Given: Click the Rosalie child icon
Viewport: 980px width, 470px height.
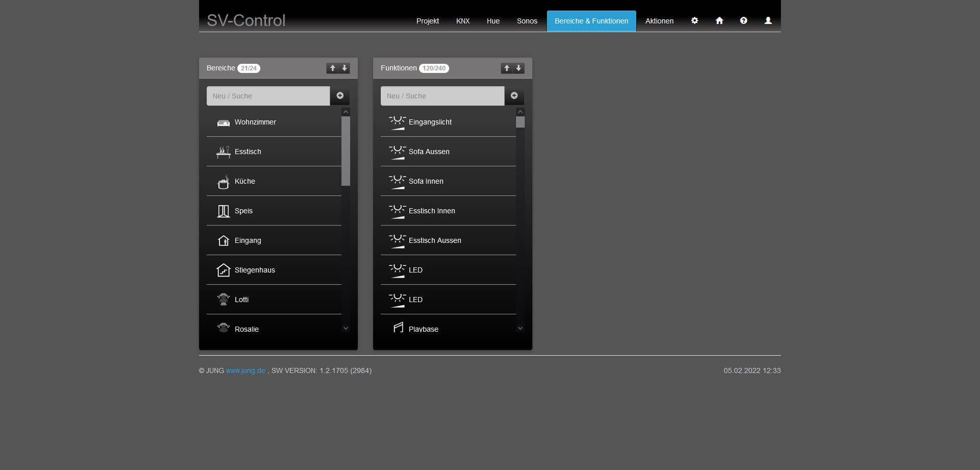Looking at the screenshot, I should [223, 328].
